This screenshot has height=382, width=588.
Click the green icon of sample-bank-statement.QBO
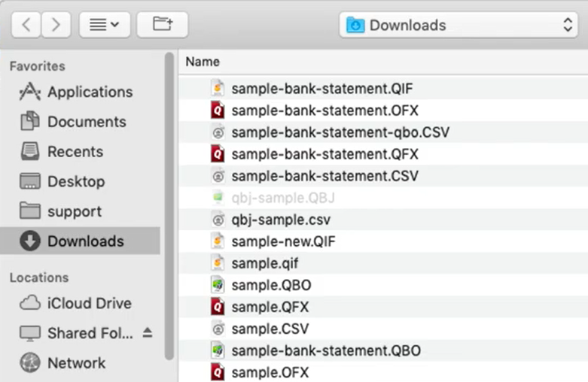218,350
